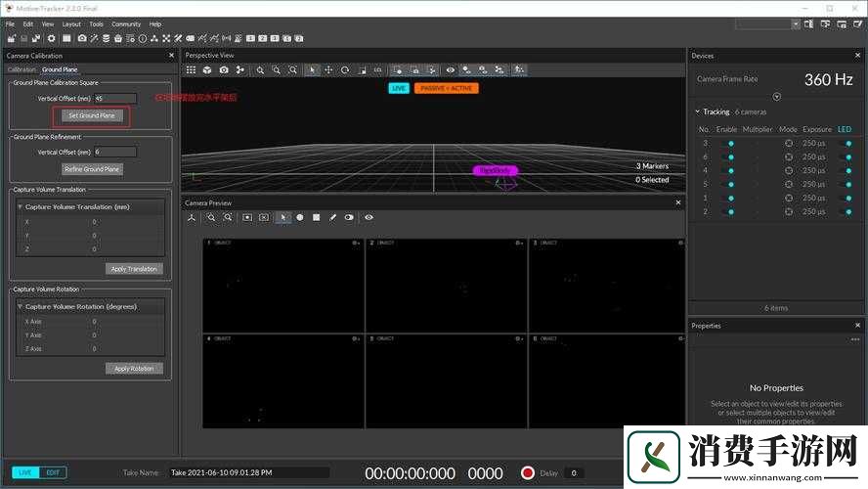Disable camera 3 Enable toggle

(728, 143)
